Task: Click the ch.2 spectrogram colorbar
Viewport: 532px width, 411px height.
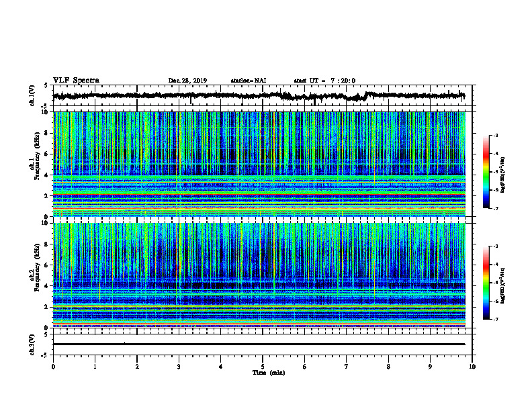Action: (x=486, y=283)
